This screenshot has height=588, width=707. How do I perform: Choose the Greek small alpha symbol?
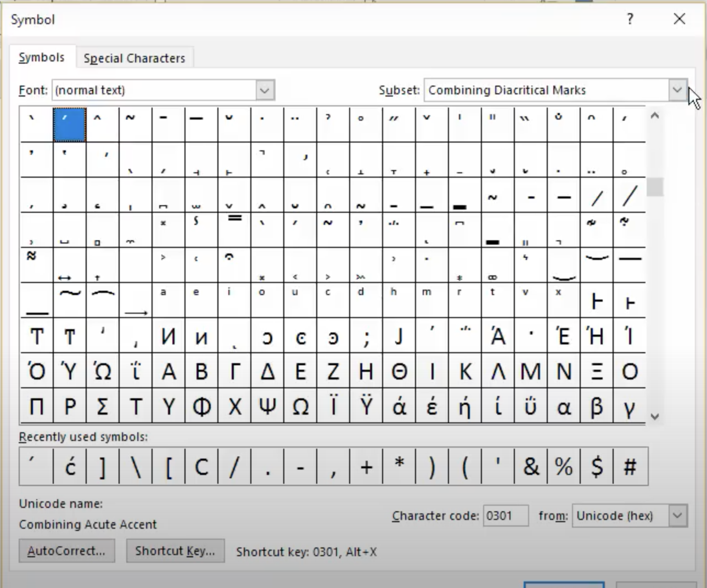pos(563,406)
